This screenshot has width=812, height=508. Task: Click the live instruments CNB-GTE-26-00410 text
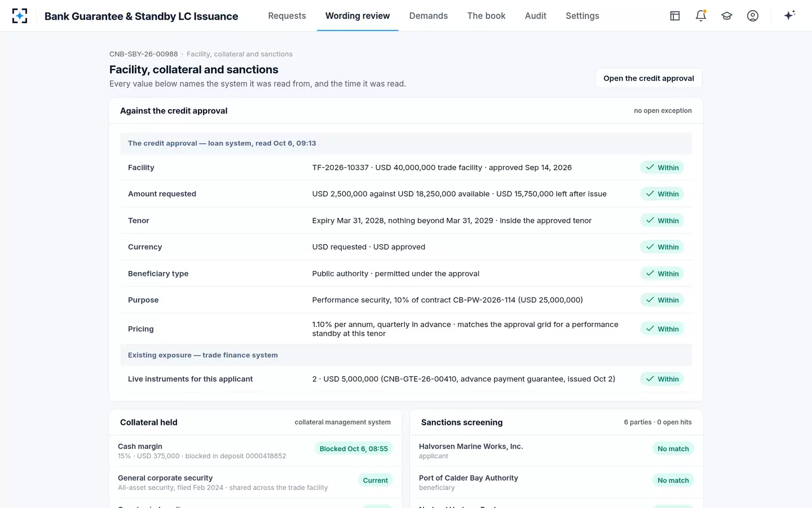coord(464,379)
